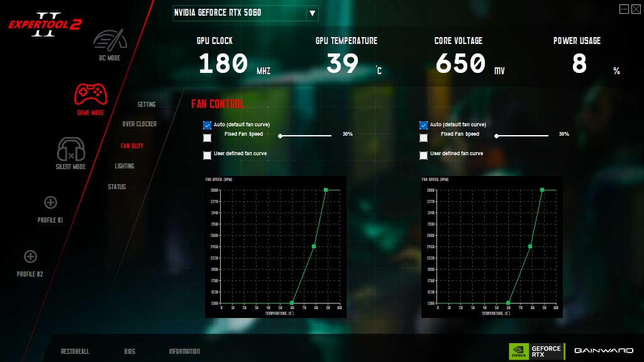The width and height of the screenshot is (644, 362).
Task: Enable left User defined fan curve
Action: pyautogui.click(x=208, y=155)
